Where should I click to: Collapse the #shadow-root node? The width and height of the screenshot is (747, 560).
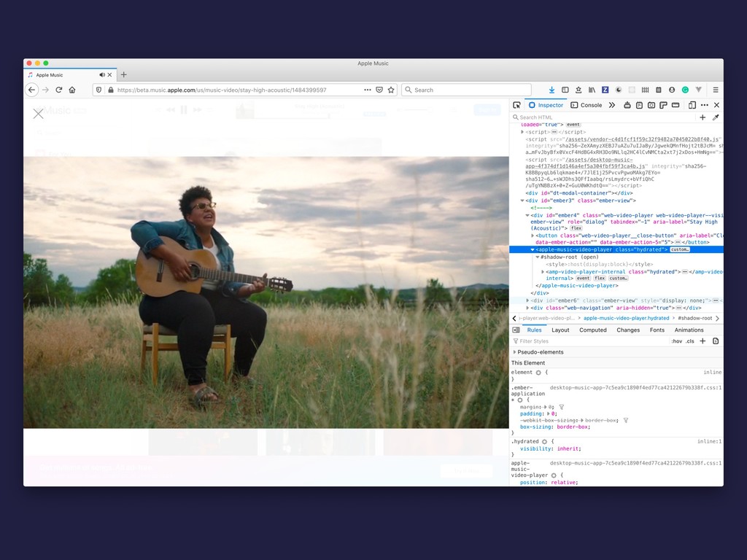pos(538,257)
